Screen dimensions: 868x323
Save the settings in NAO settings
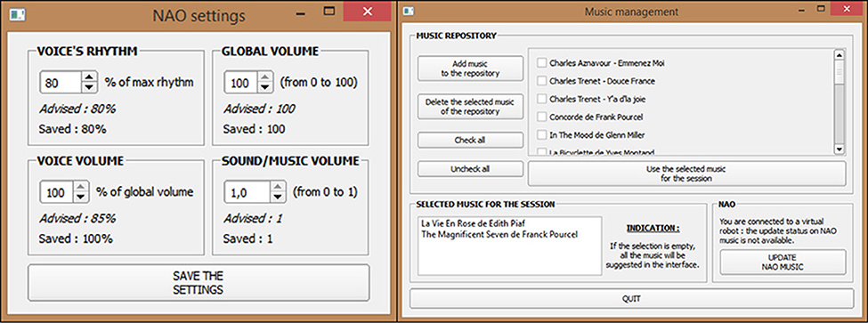pos(199,283)
